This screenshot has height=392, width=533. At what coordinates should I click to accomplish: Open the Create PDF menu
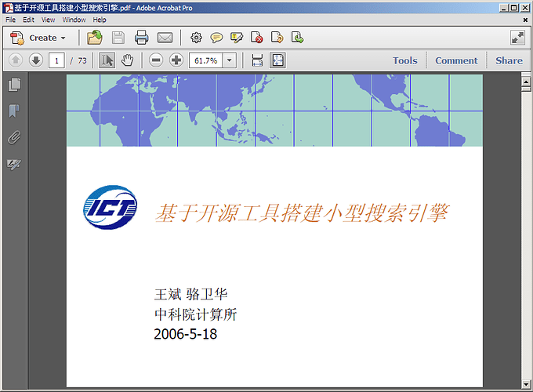point(38,38)
